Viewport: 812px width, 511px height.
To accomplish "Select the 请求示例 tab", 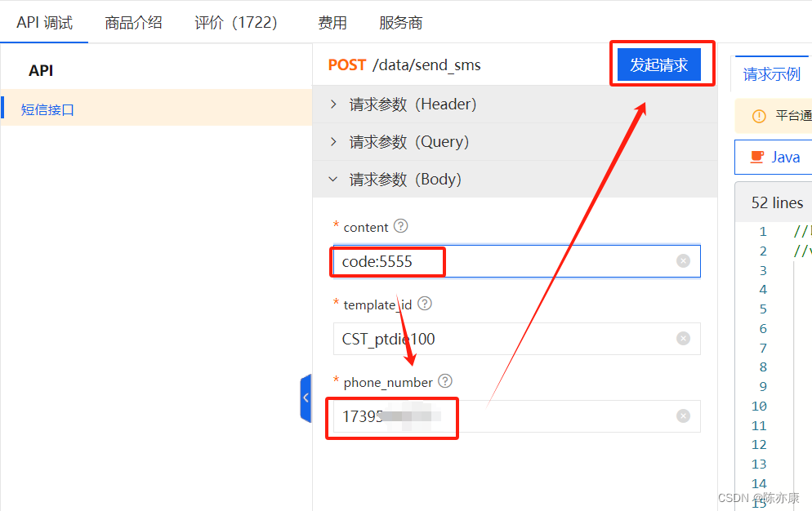I will (772, 74).
